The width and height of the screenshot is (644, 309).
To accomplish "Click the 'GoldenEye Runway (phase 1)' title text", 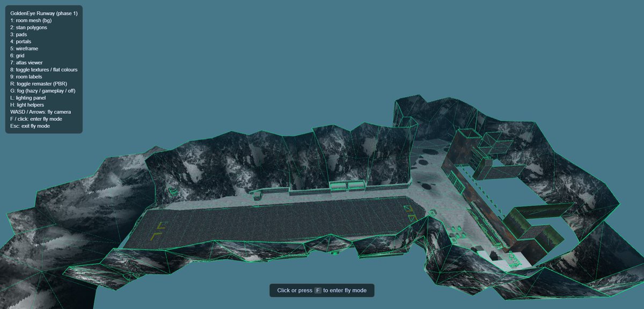I will [x=44, y=13].
